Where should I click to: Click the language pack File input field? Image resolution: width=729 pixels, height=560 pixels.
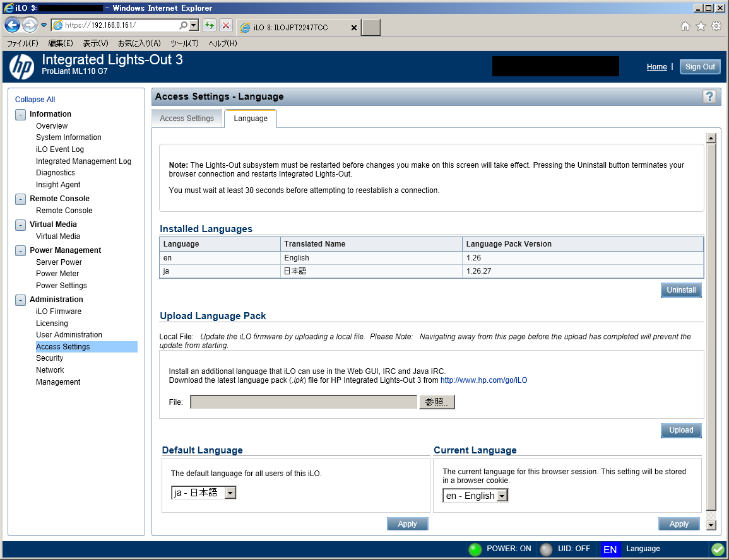304,402
